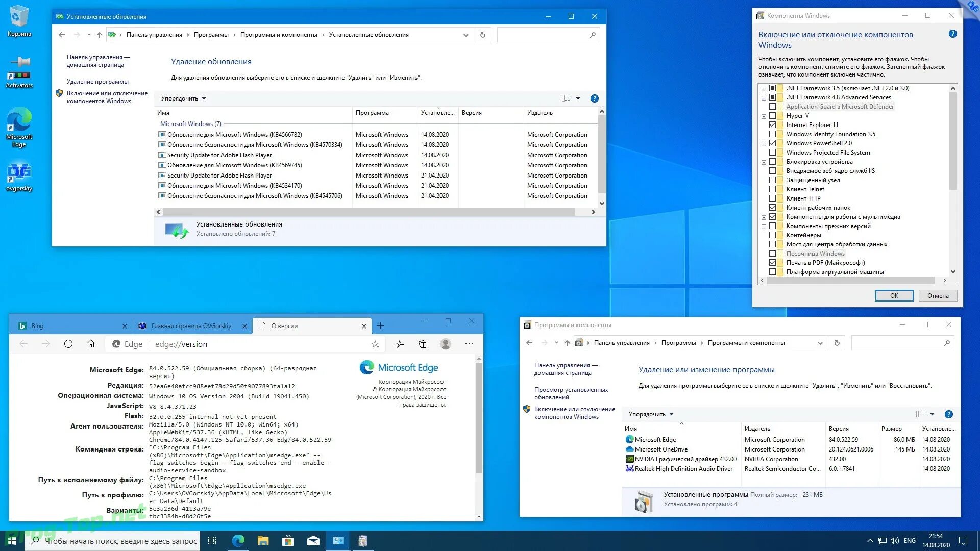The image size is (980, 551).
Task: Click the updates list horizontal scrollbar
Action: [369, 212]
